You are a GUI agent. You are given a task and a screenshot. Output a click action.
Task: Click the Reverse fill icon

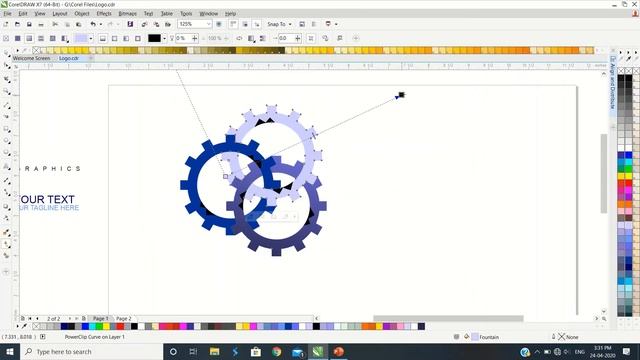click(239, 38)
